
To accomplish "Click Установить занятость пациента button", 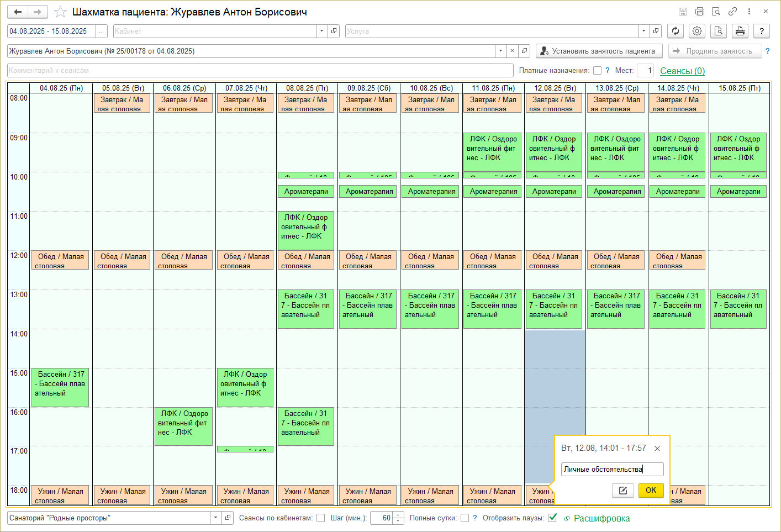I will click(x=599, y=51).
